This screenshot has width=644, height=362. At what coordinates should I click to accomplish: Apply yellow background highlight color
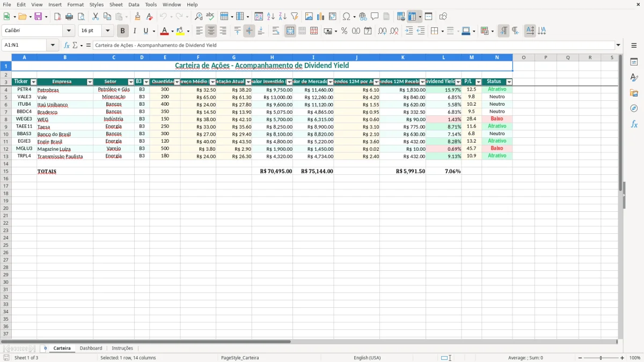click(180, 31)
